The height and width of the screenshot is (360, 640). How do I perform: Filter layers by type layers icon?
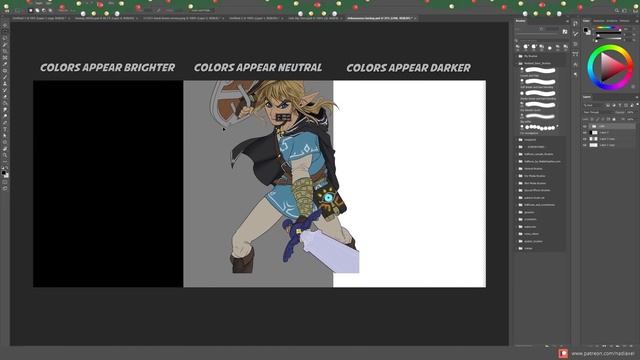[620, 105]
